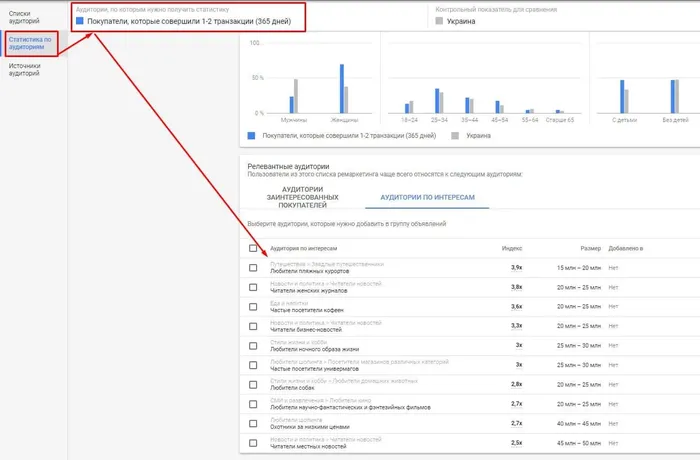
Task: Click the 3,9x index value
Action: coord(517,268)
